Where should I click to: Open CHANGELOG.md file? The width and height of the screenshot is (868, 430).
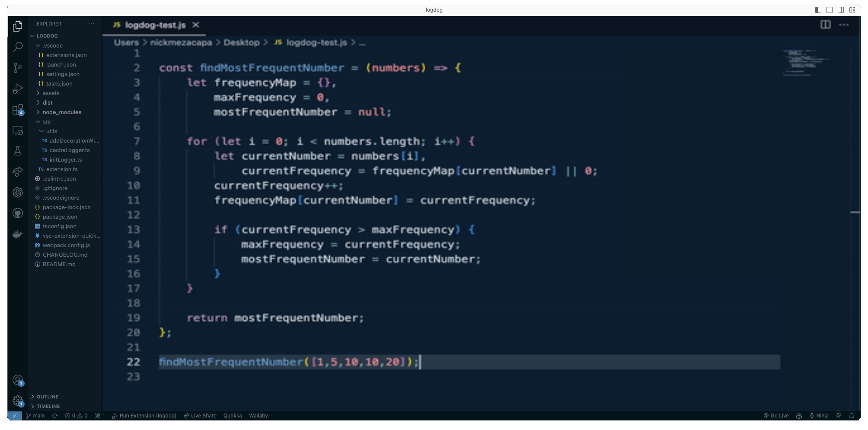pos(65,255)
